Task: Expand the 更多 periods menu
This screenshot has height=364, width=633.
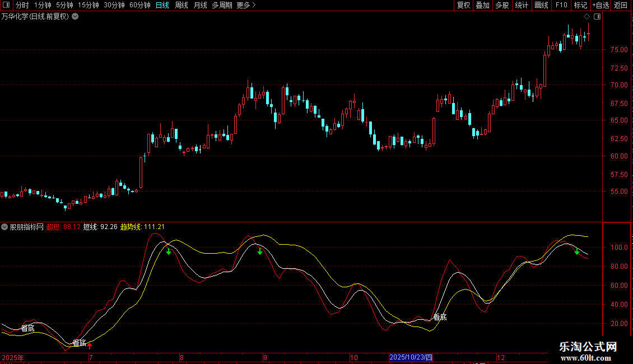Action: click(245, 5)
